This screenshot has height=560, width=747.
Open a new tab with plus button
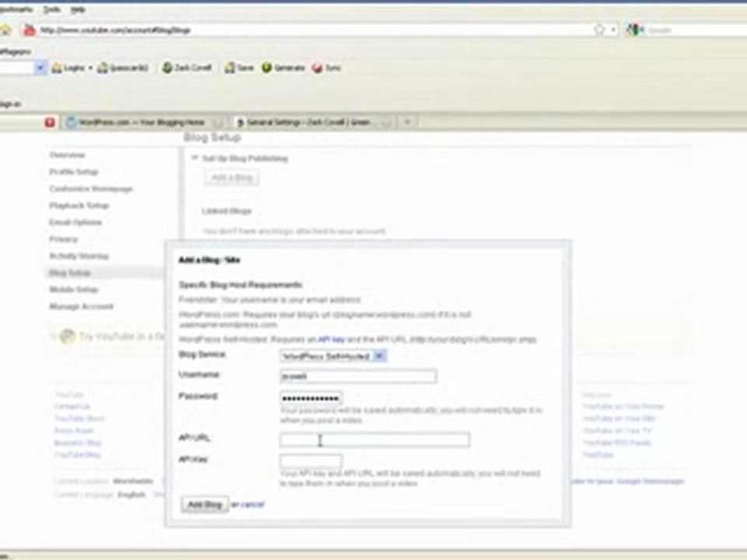pos(407,122)
